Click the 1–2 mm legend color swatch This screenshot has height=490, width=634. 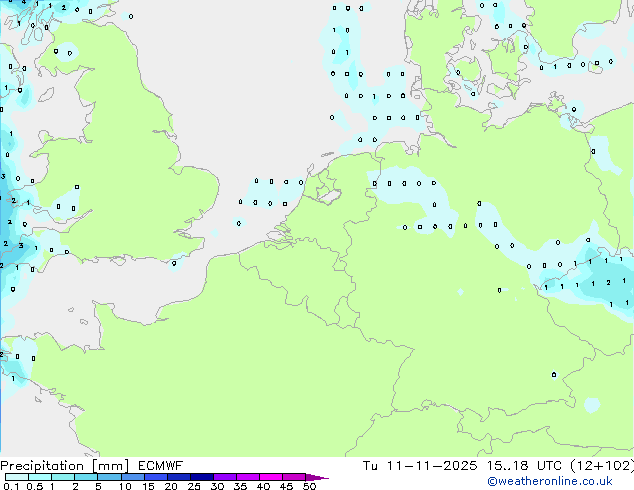point(63,477)
